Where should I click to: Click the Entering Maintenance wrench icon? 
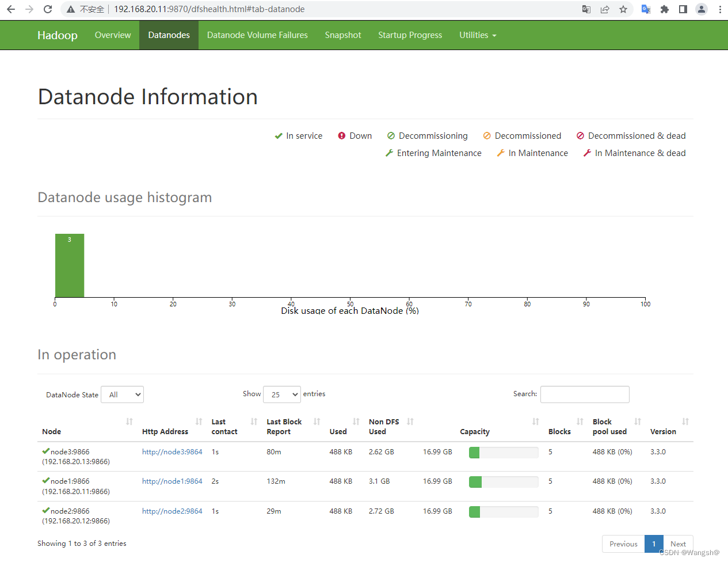click(x=390, y=153)
